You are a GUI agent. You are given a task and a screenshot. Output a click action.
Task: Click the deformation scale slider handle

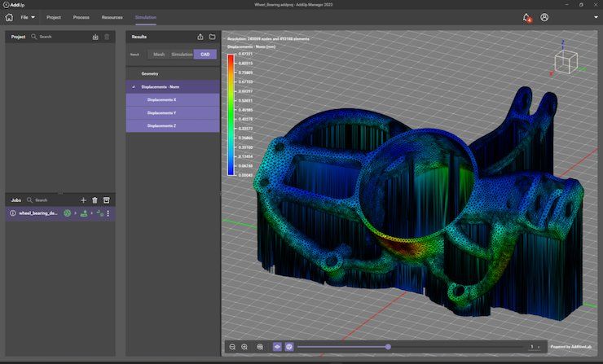(388, 347)
